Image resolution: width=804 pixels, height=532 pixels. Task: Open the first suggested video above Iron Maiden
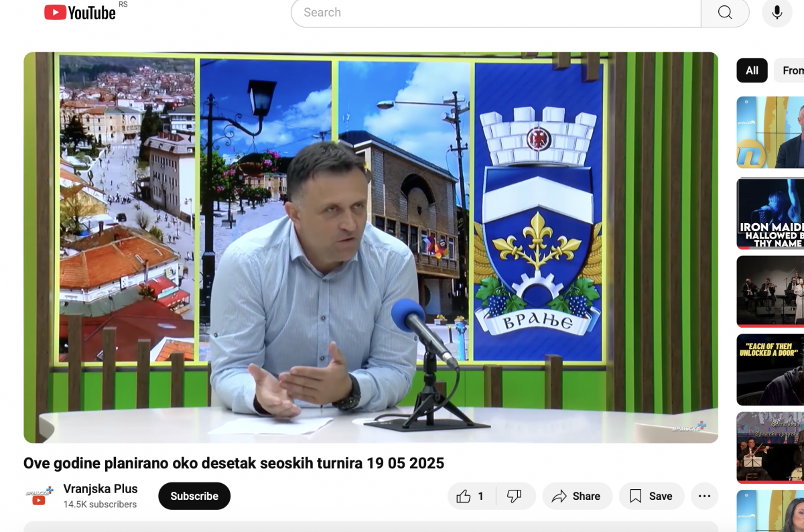pos(770,132)
